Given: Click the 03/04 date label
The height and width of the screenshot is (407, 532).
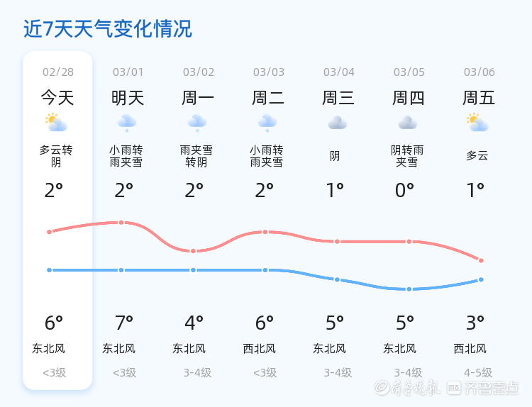Looking at the screenshot, I should coord(338,72).
